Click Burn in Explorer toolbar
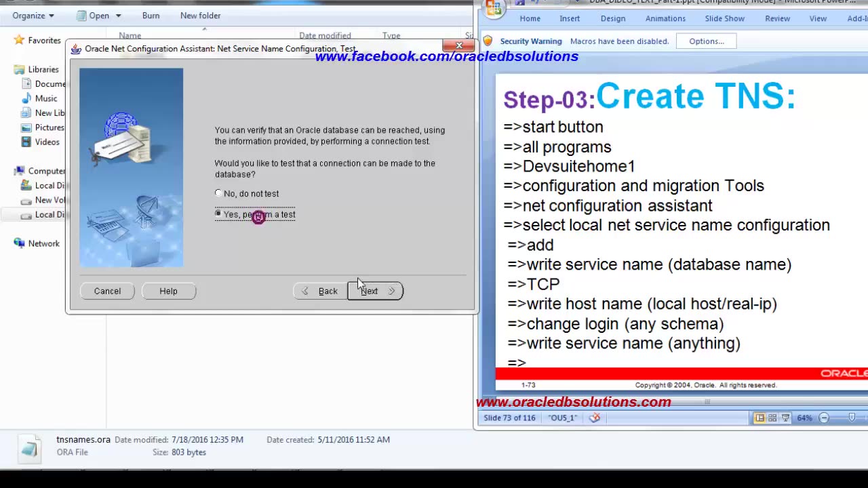The width and height of the screenshot is (868, 488). click(151, 16)
